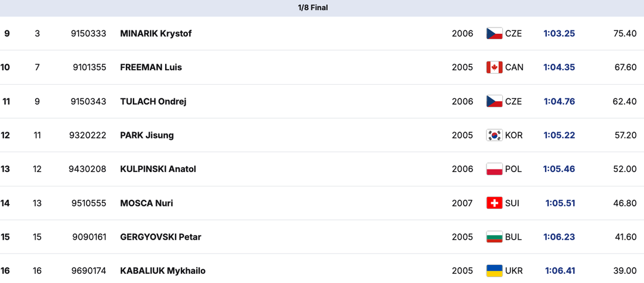Open GERGYOVSKI Petar athlete page

(x=160, y=237)
